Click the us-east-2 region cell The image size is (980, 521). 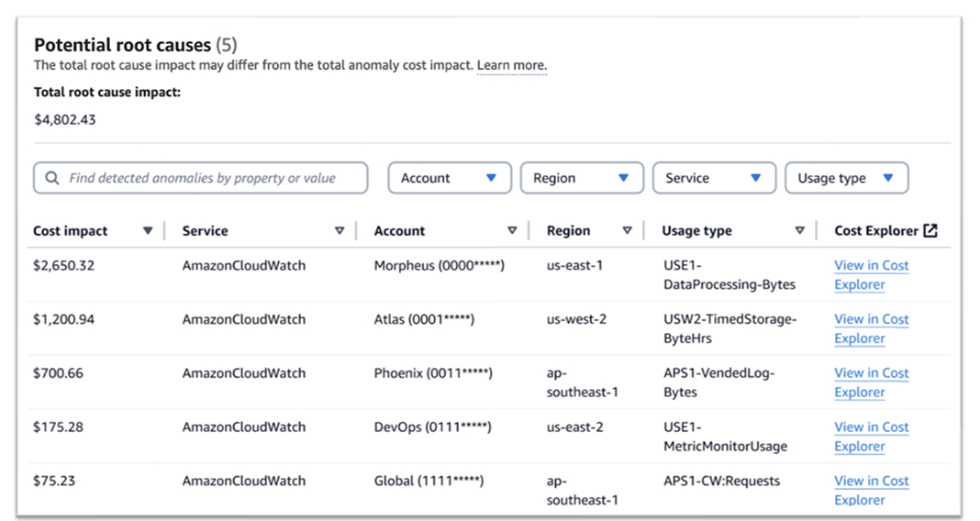click(x=575, y=427)
